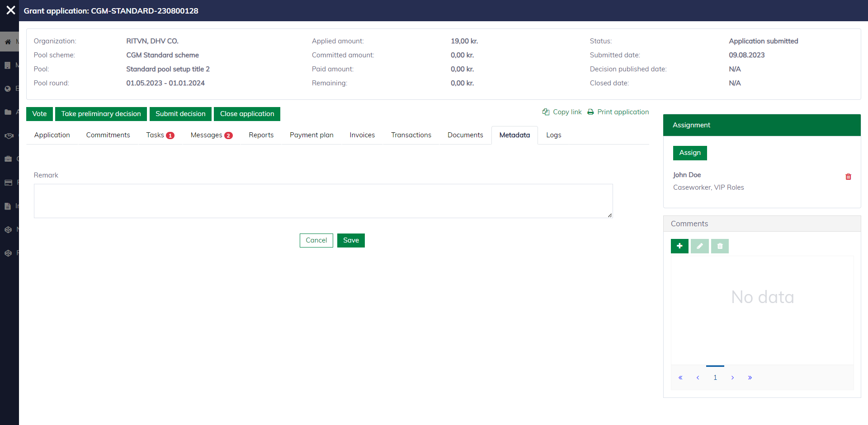Open the handshake icon in sidebar

click(8, 135)
